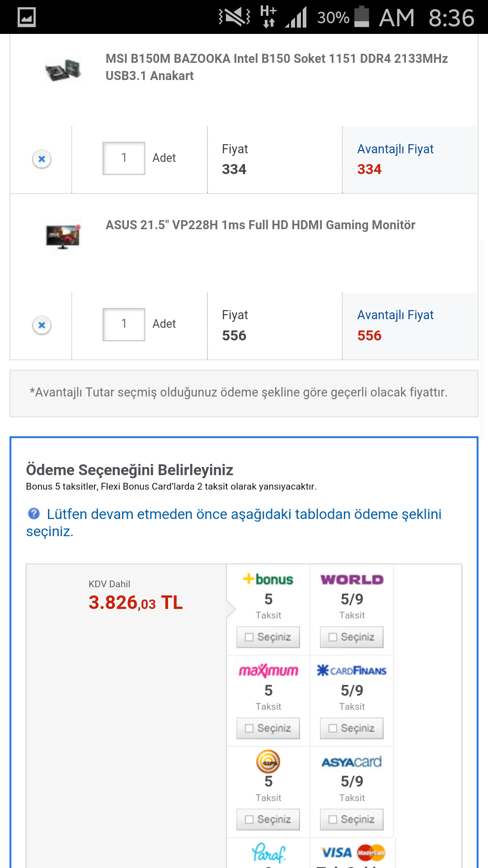
Task: Tap the World card logo
Action: tap(352, 579)
